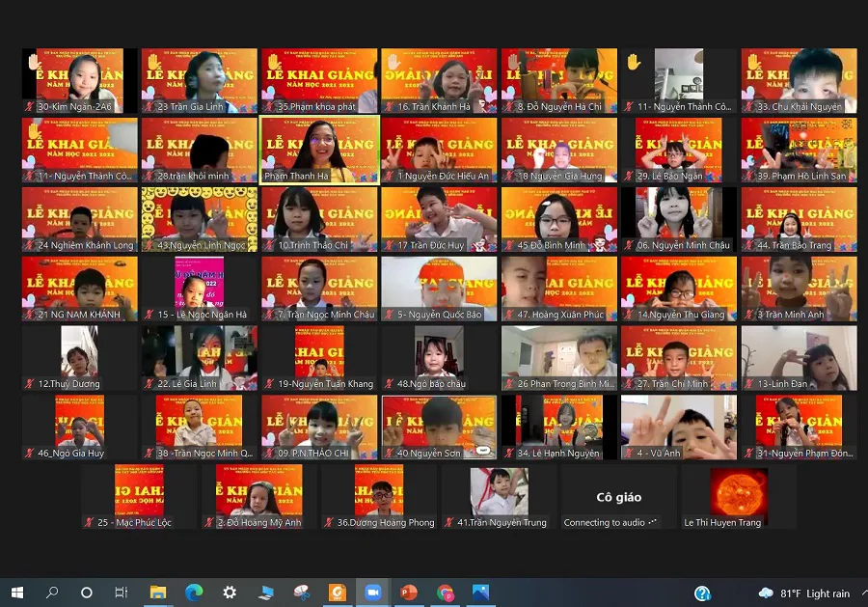Select 26 Phan Trọng Bình Mi video tile
Viewport: 868px width, 607px height.
pos(558,356)
